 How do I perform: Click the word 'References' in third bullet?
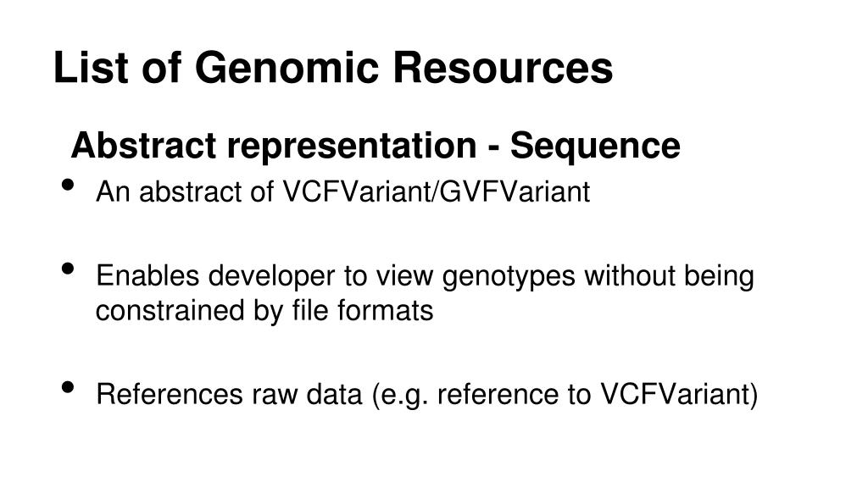click(170, 395)
